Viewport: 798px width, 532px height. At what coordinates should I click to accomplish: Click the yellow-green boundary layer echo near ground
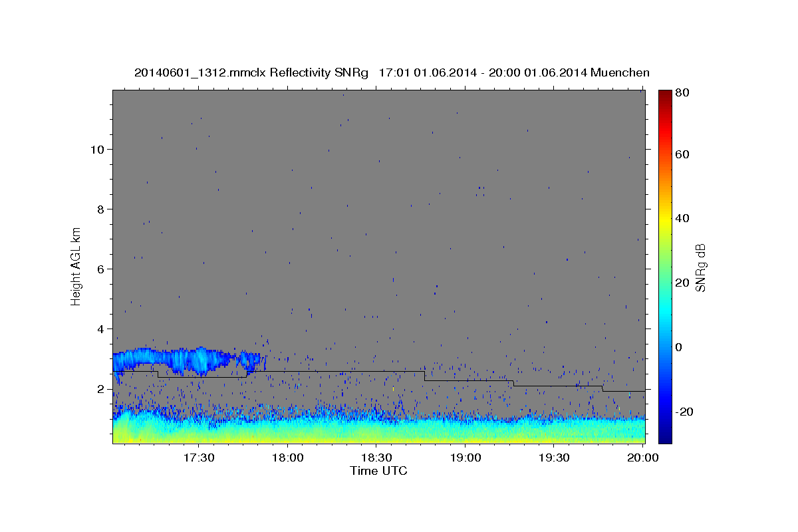click(378, 431)
